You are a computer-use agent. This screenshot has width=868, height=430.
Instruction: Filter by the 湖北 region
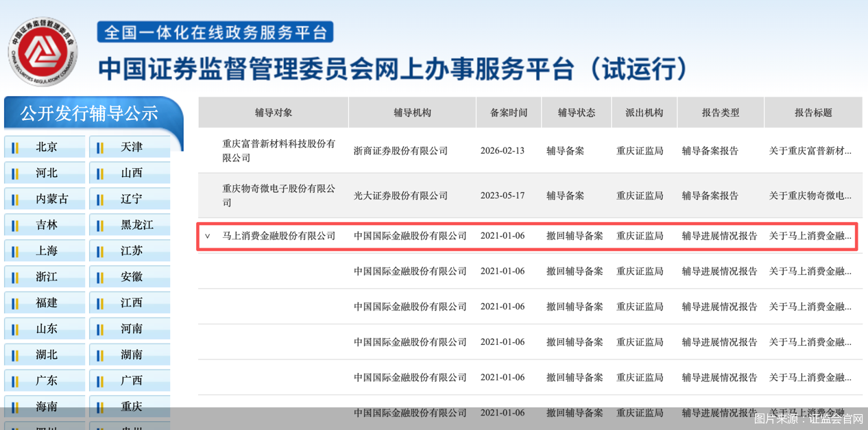pos(45,355)
